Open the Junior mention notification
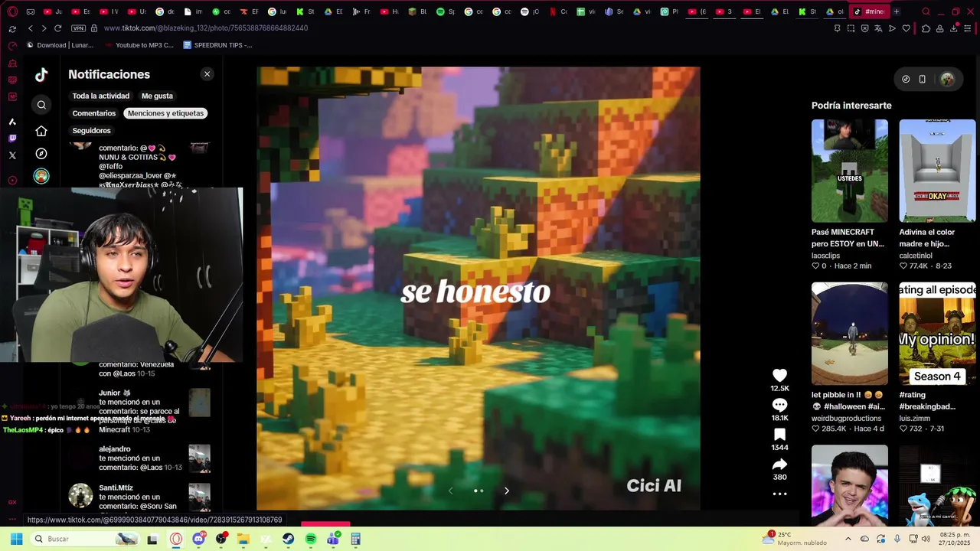Screen dimensions: 980x551 (x=139, y=411)
